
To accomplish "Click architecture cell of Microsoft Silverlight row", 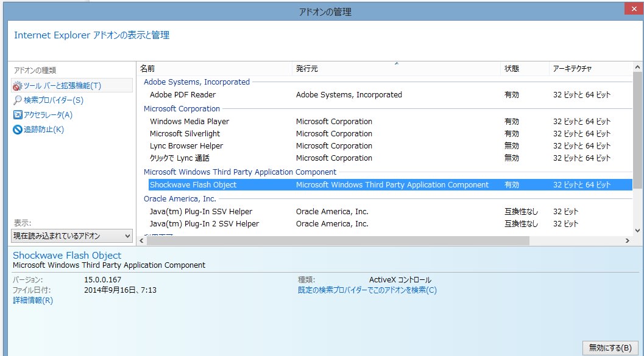I will [582, 134].
